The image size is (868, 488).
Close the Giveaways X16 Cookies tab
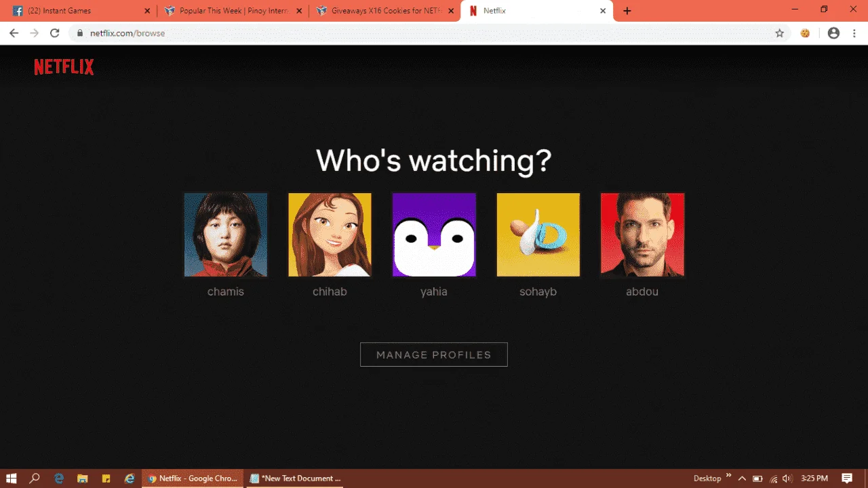click(451, 11)
